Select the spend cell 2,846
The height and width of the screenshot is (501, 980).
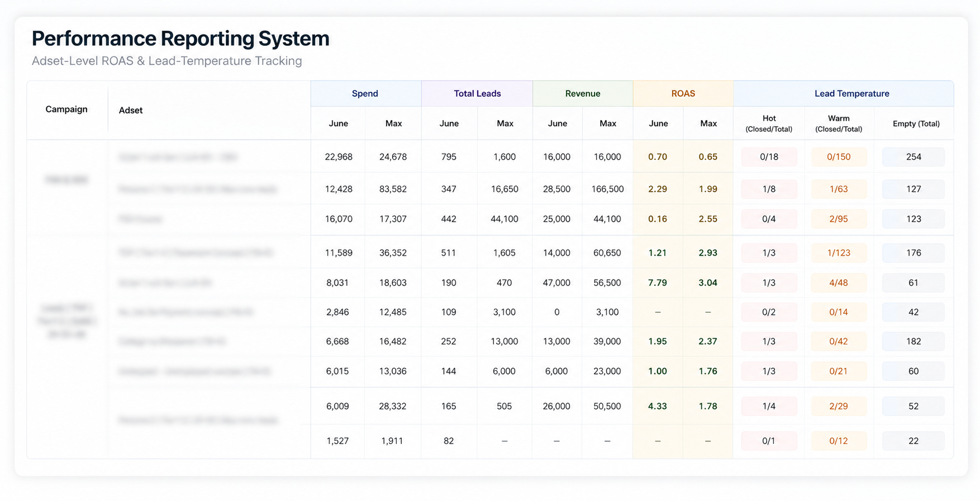(x=337, y=312)
